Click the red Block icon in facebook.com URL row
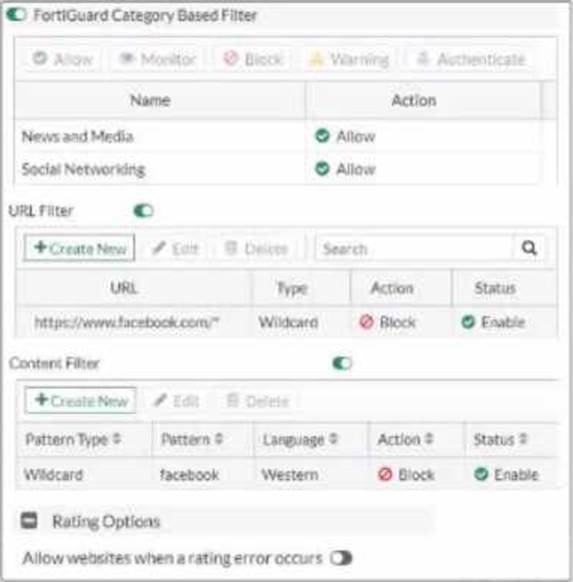This screenshot has height=582, width=573. 366,322
